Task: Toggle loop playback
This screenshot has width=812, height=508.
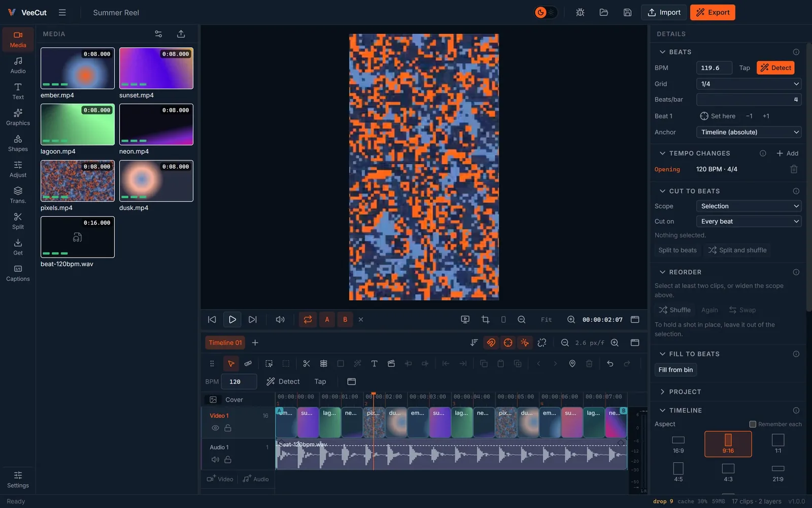Action: tap(308, 320)
